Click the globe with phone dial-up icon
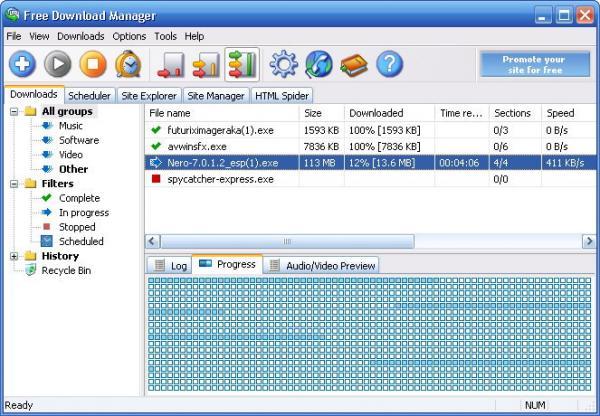This screenshot has width=600, height=416. click(319, 64)
